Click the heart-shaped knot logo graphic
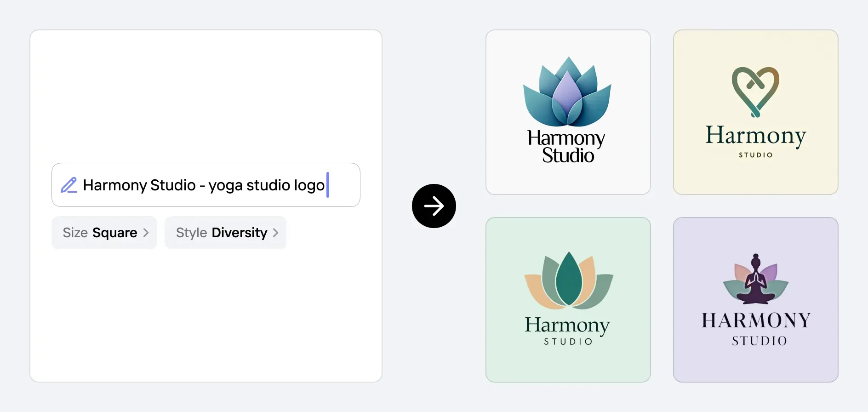The width and height of the screenshot is (868, 412). tap(755, 92)
